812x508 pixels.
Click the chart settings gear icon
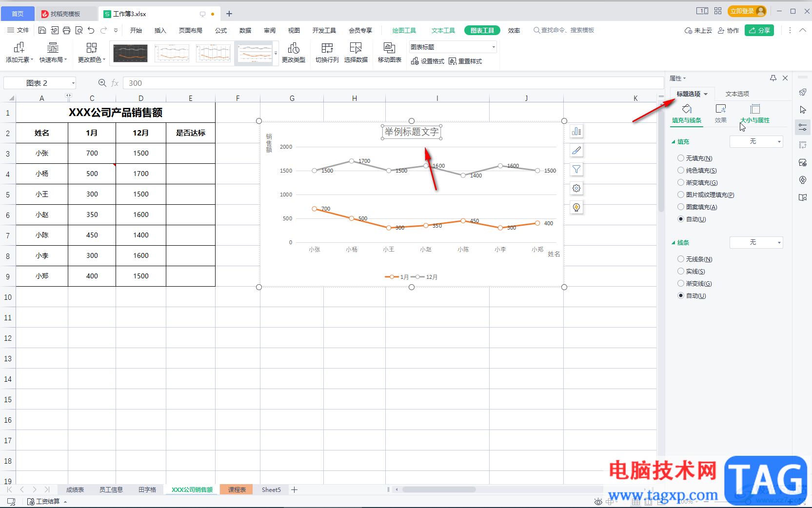(x=576, y=189)
